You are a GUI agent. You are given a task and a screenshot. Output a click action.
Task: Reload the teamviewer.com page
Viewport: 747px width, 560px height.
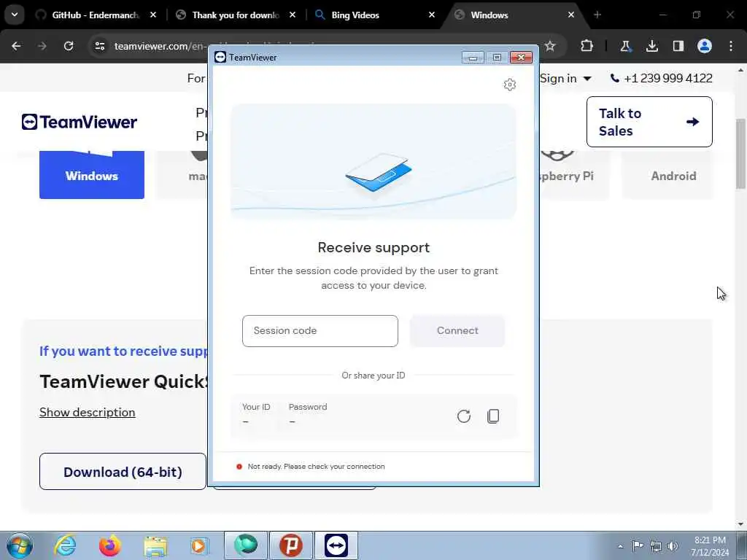pos(69,46)
